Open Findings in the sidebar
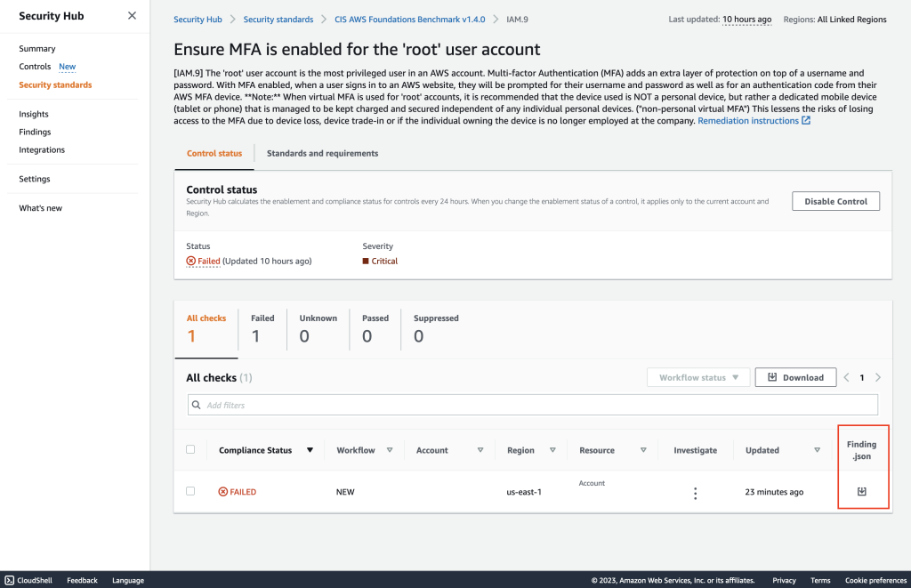 pos(35,132)
